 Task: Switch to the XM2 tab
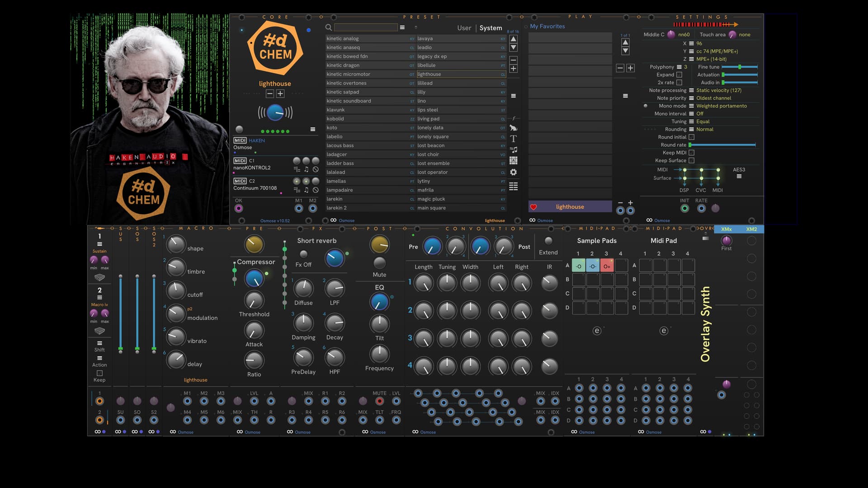click(751, 230)
